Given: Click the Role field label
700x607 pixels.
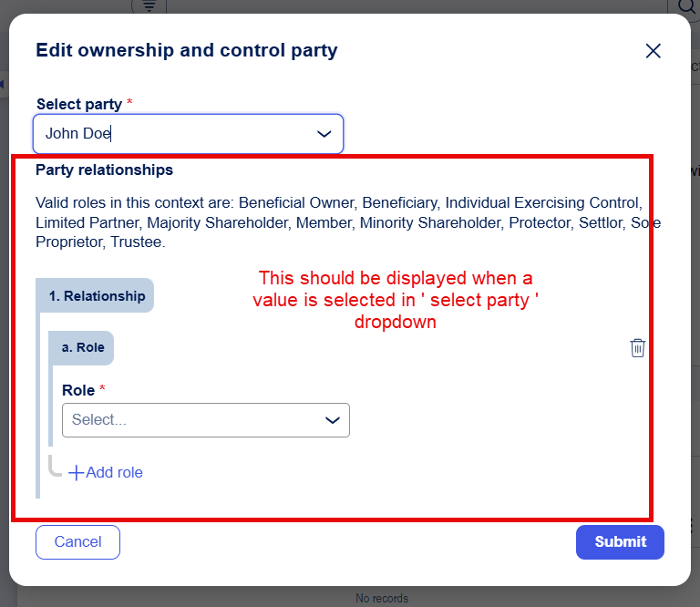Looking at the screenshot, I should point(78,390).
